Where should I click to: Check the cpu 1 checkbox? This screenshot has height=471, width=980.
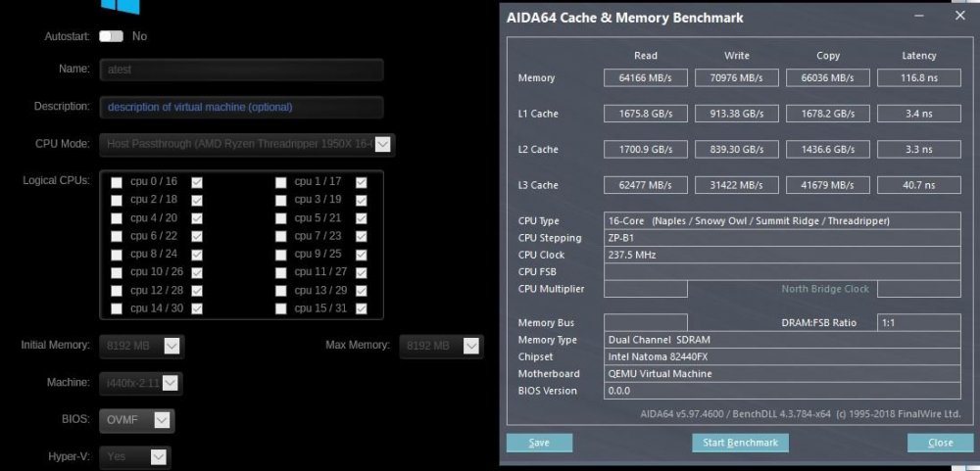pyautogui.click(x=280, y=182)
